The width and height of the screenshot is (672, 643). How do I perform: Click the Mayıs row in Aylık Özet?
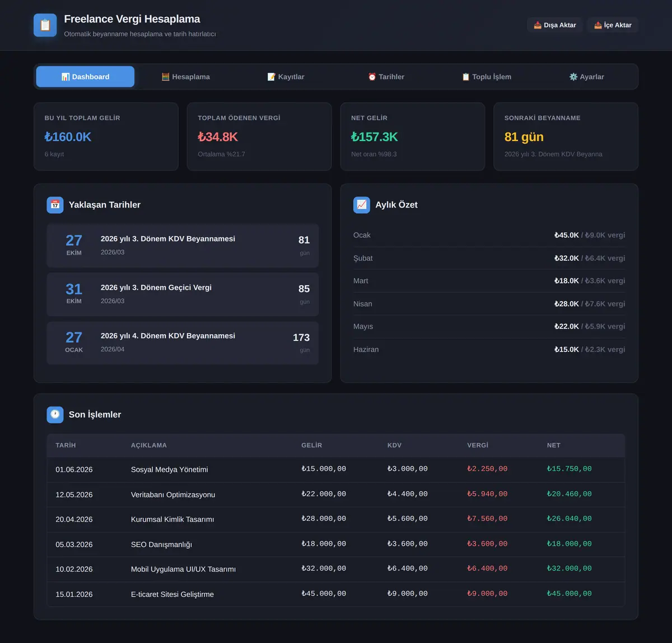click(x=489, y=326)
